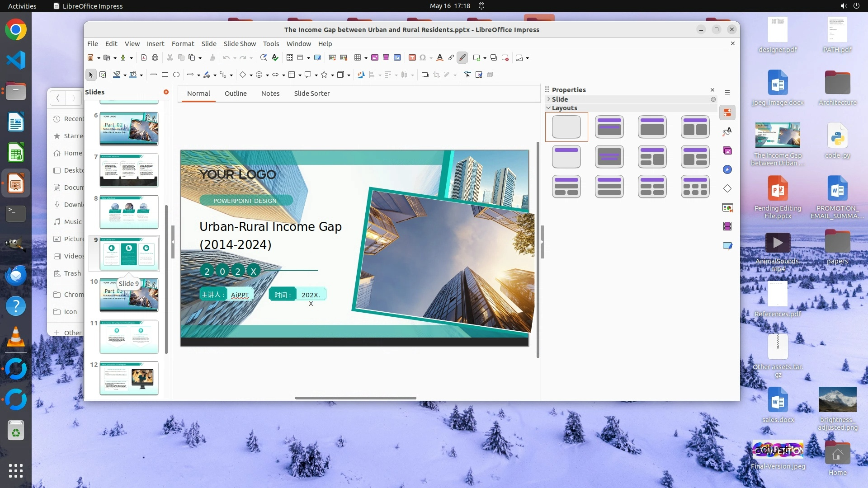
Task: Insert Image toolbar icon
Action: click(375, 58)
